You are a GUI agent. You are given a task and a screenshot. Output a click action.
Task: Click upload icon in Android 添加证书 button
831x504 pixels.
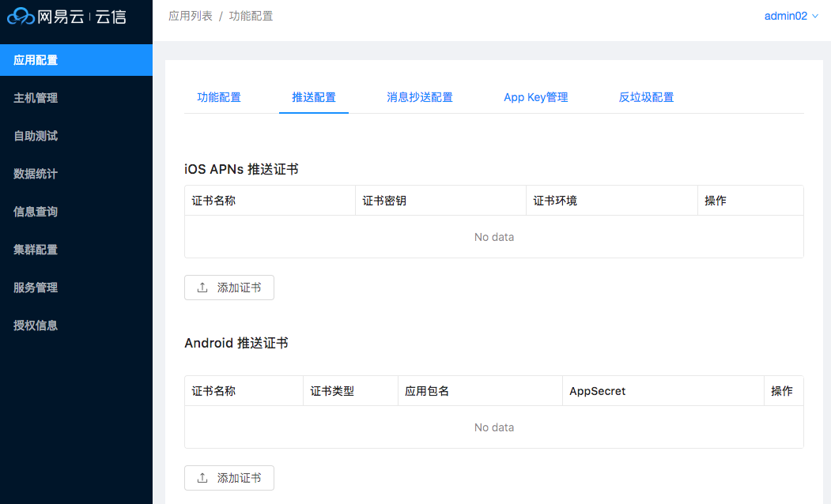202,478
